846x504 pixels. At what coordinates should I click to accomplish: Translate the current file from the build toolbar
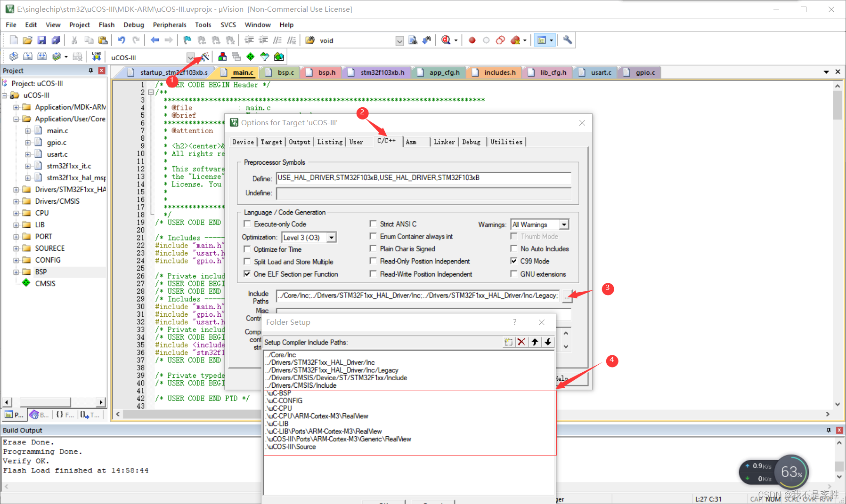click(14, 57)
